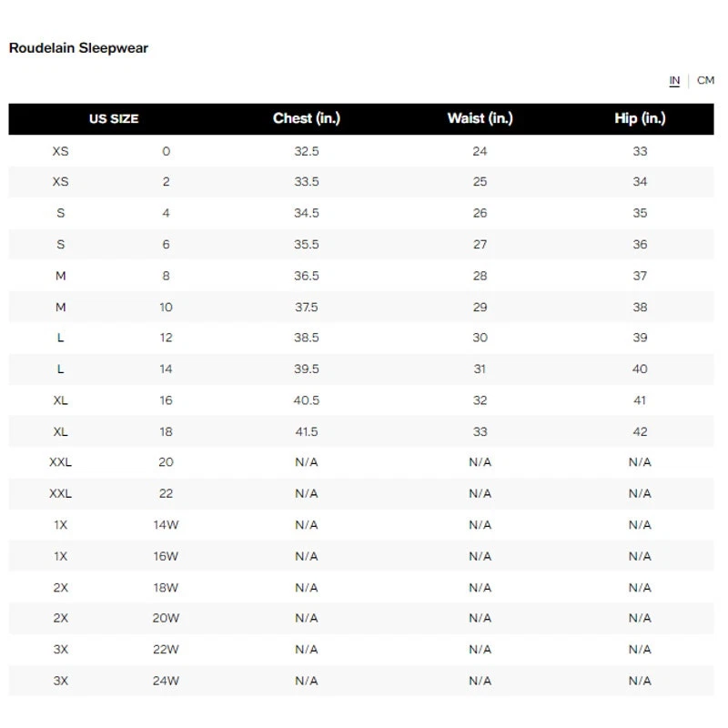
Task: Select the 36.5 chest value
Action: (x=307, y=276)
